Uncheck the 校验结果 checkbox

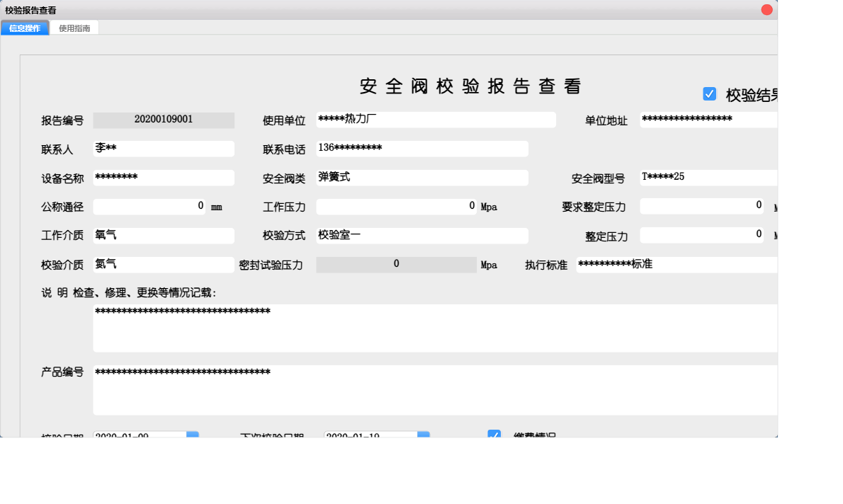pyautogui.click(x=709, y=93)
